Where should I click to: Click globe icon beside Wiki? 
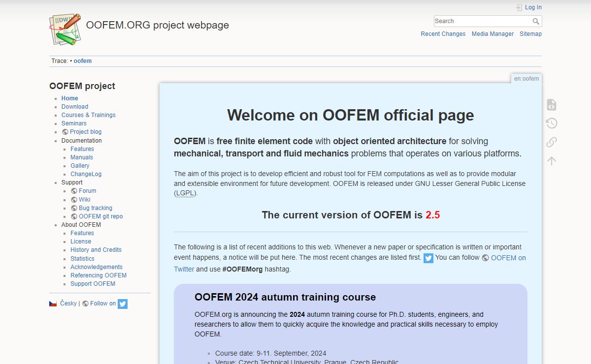point(74,200)
